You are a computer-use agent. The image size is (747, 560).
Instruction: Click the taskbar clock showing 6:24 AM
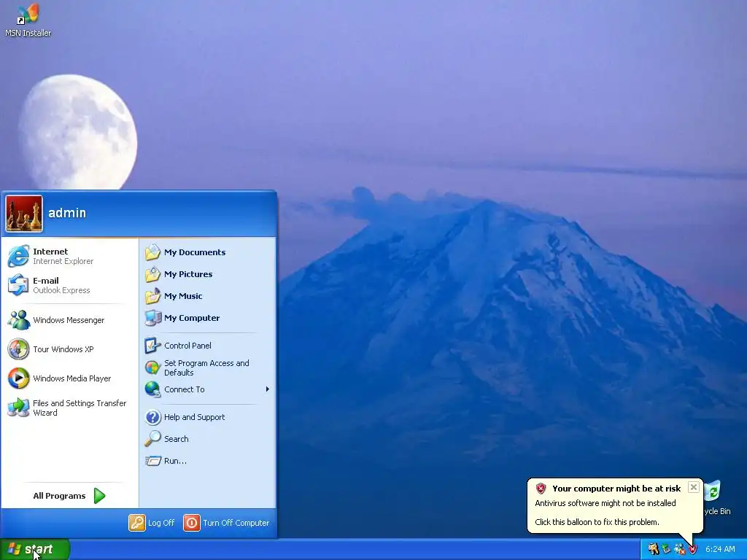click(x=720, y=549)
